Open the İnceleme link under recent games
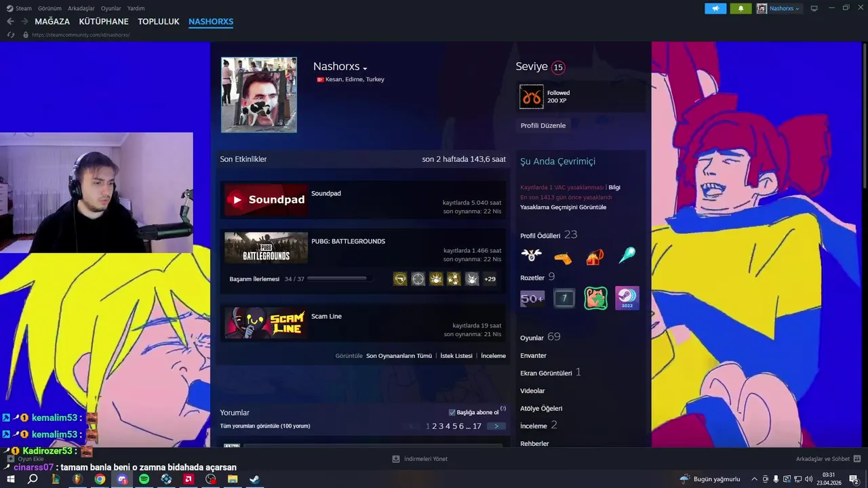The width and height of the screenshot is (868, 488). 493,356
